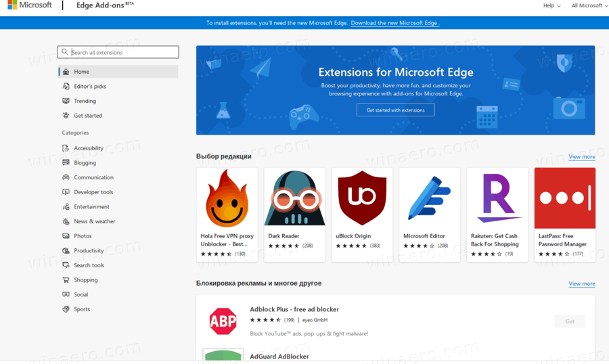
Task: Click the search magnifier icon
Action: pyautogui.click(x=65, y=52)
